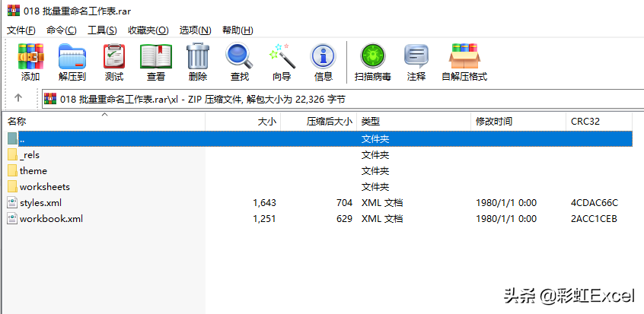Click the 注释 (Comment) speech bubble icon
The height and width of the screenshot is (314, 644).
(x=416, y=56)
